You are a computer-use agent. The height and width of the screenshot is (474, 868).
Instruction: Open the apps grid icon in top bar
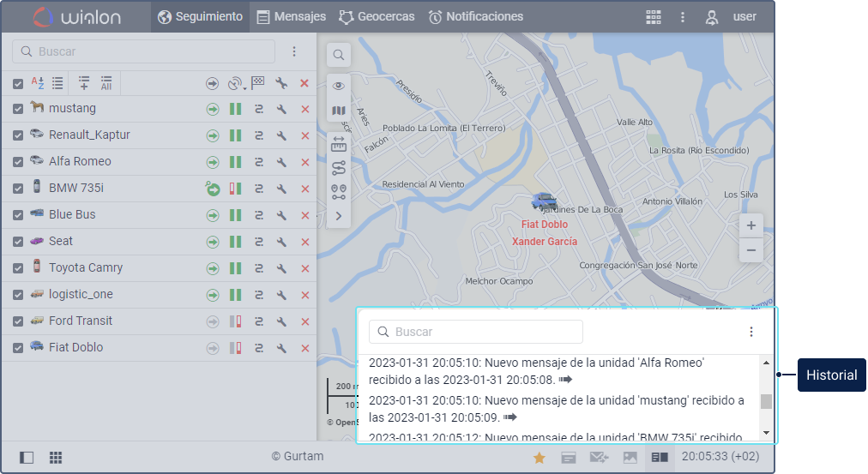point(654,16)
